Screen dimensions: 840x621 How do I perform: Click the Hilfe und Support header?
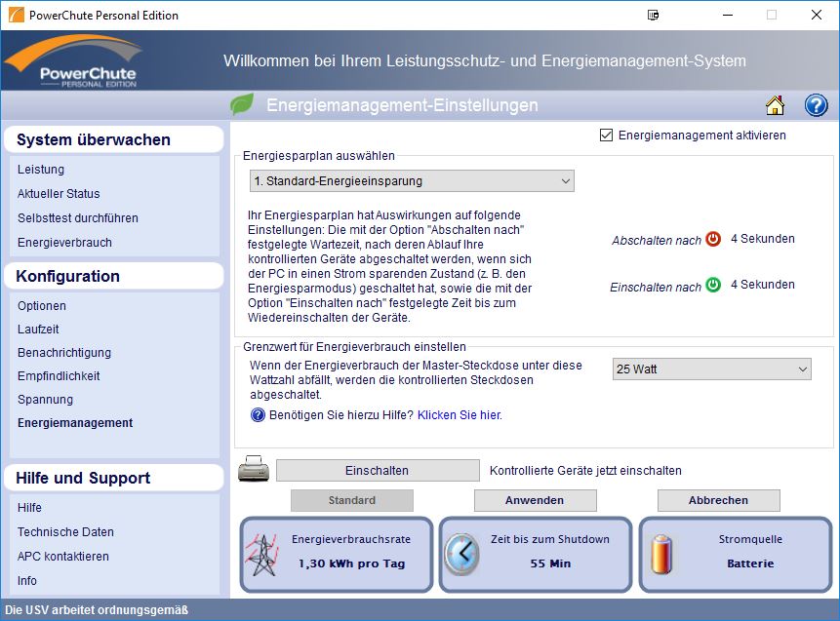[113, 478]
